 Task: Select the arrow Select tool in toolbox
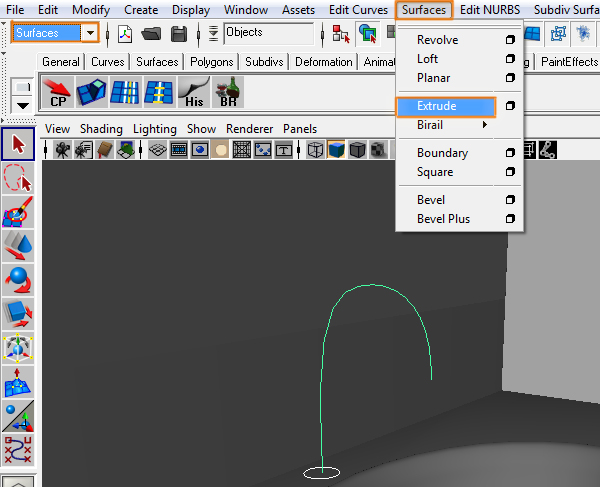(x=18, y=144)
